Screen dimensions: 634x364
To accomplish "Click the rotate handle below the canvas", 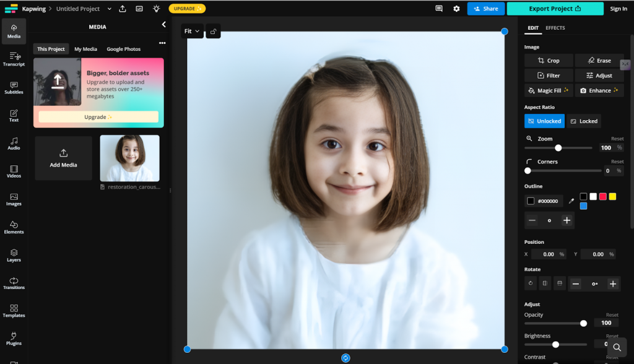I will click(x=345, y=358).
